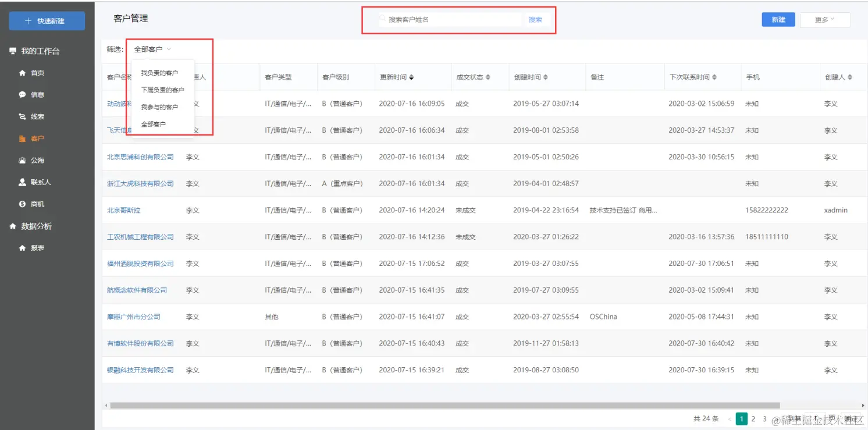Click the current page 1 button
868x430 pixels.
[742, 419]
